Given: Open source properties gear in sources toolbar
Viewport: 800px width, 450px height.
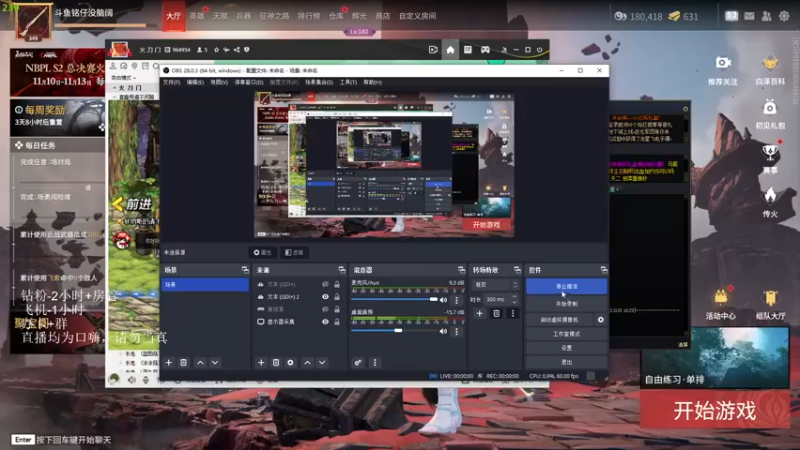Looking at the screenshot, I should (290, 362).
